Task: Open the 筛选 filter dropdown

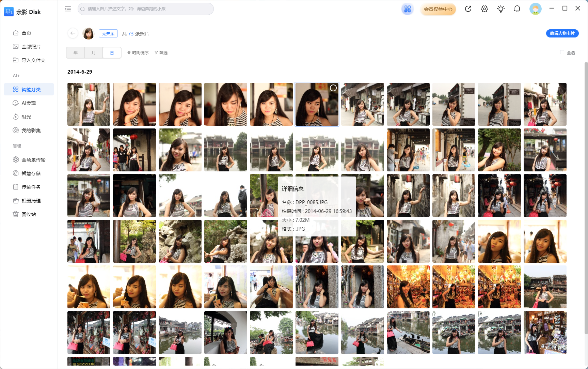Action: (x=161, y=52)
